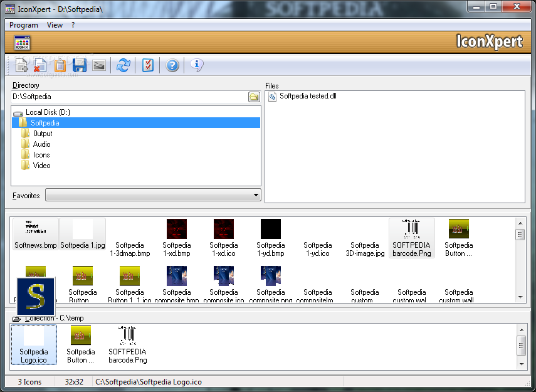
Task: Open the Program menu
Action: [x=24, y=25]
